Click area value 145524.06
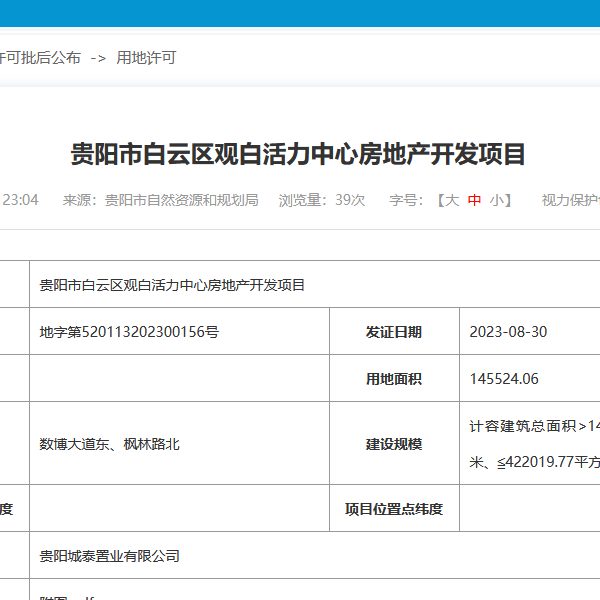The width and height of the screenshot is (600, 600). 504,379
